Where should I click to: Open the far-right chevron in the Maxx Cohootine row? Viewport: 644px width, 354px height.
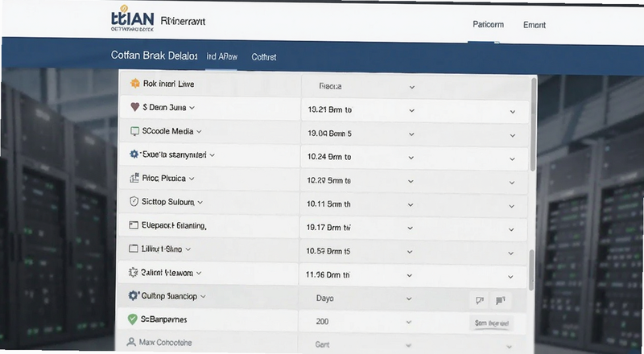510,347
